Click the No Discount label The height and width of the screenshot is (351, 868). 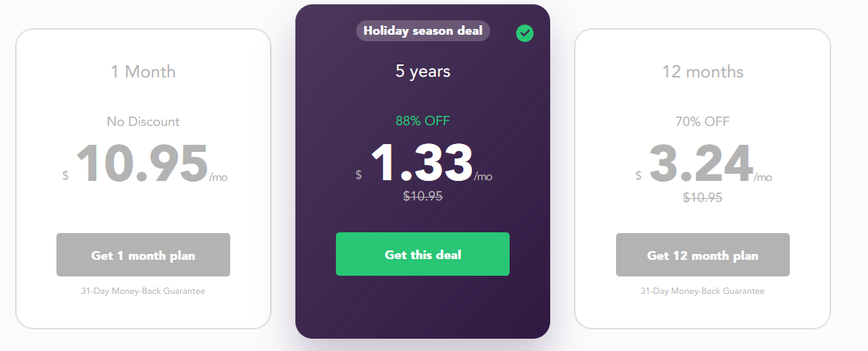pyautogui.click(x=143, y=122)
